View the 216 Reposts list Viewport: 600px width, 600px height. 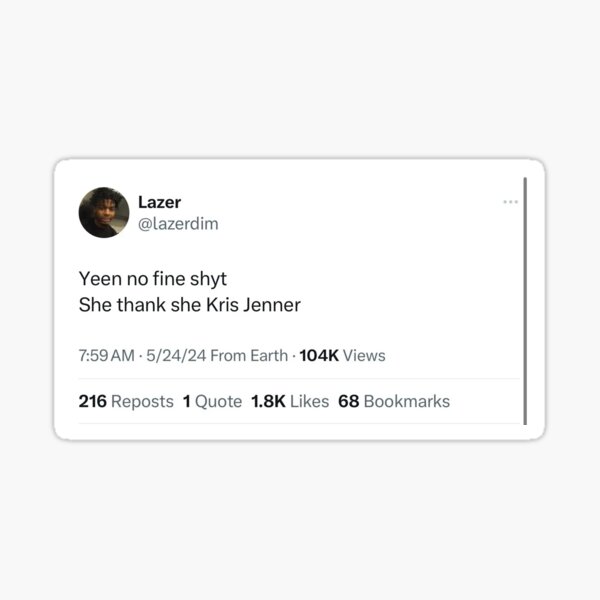[126, 401]
